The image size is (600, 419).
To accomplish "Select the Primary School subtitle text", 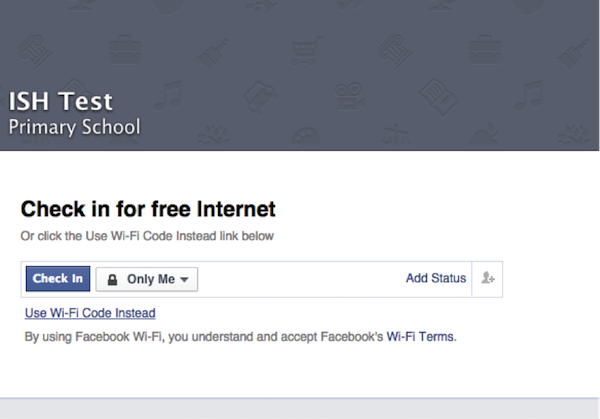I will [74, 127].
